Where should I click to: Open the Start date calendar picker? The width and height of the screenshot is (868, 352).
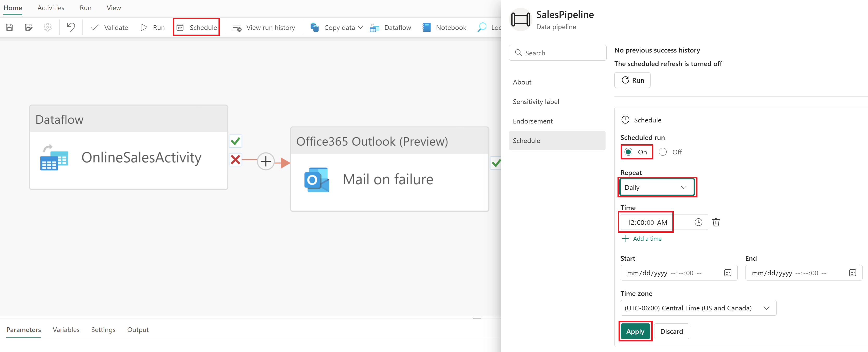pos(728,273)
